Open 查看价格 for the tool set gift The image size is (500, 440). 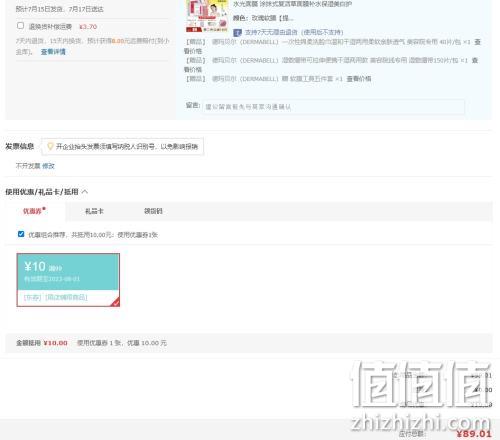[359, 79]
